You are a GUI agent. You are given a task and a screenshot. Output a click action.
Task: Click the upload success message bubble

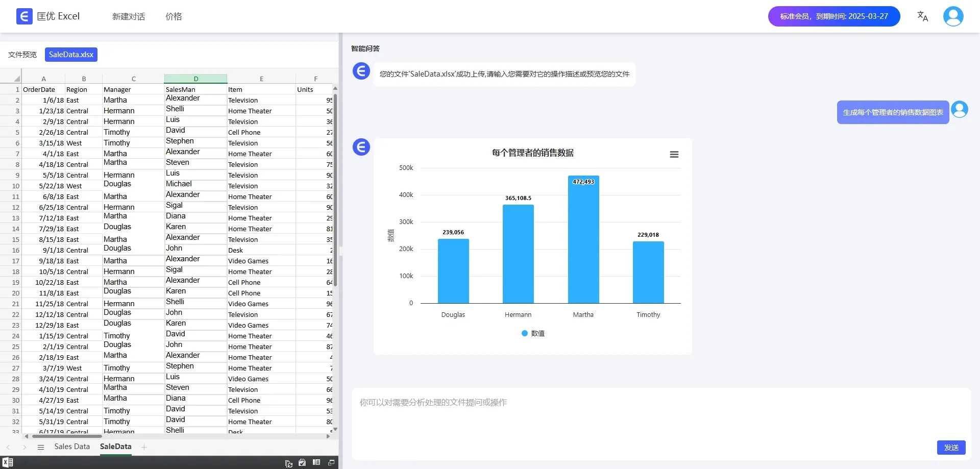pyautogui.click(x=504, y=74)
